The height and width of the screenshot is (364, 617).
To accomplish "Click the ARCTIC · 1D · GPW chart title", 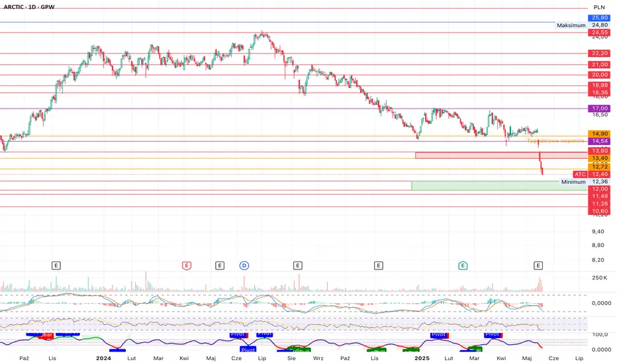I will (x=29, y=7).
